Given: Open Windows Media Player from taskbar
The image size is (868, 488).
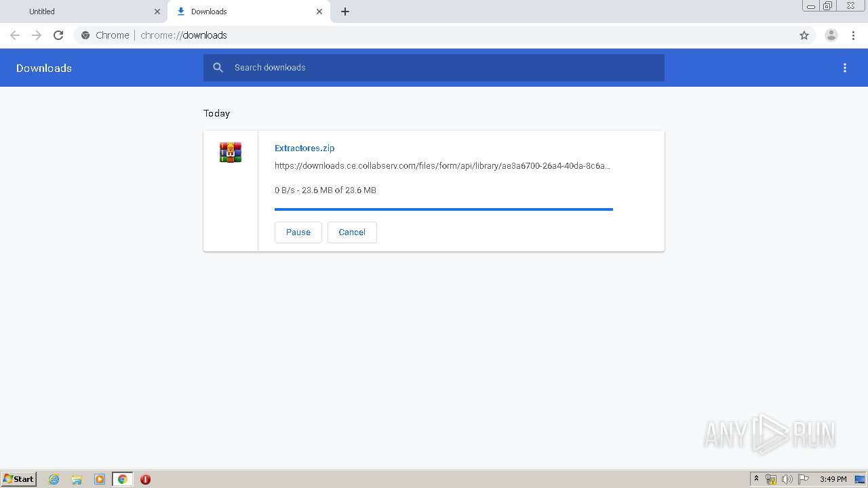Looking at the screenshot, I should tap(100, 479).
